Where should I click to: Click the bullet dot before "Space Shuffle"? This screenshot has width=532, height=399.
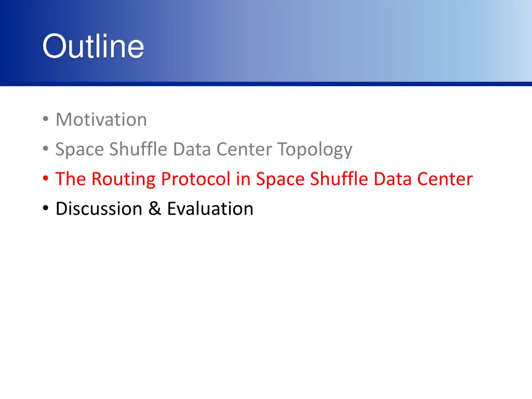46,149
